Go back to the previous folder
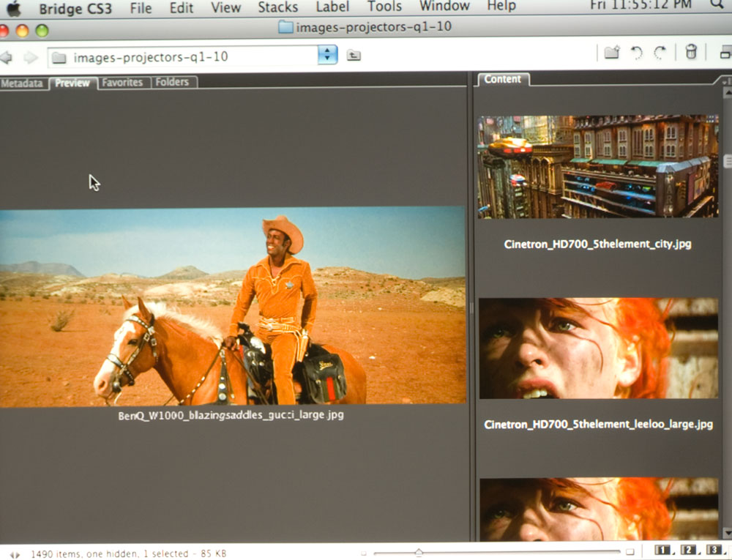The height and width of the screenshot is (560, 732). point(6,57)
